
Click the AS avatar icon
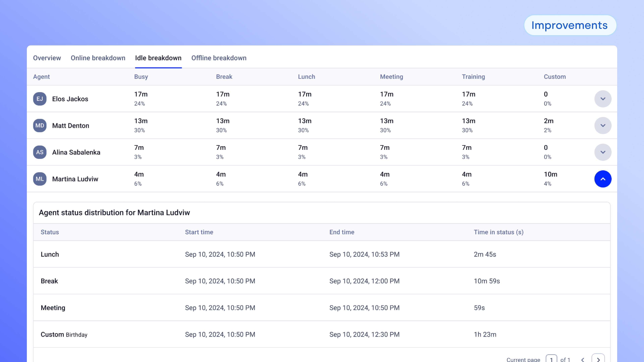pyautogui.click(x=40, y=152)
